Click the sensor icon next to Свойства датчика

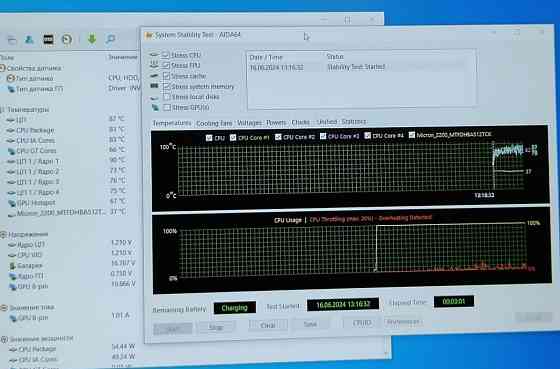(2, 68)
